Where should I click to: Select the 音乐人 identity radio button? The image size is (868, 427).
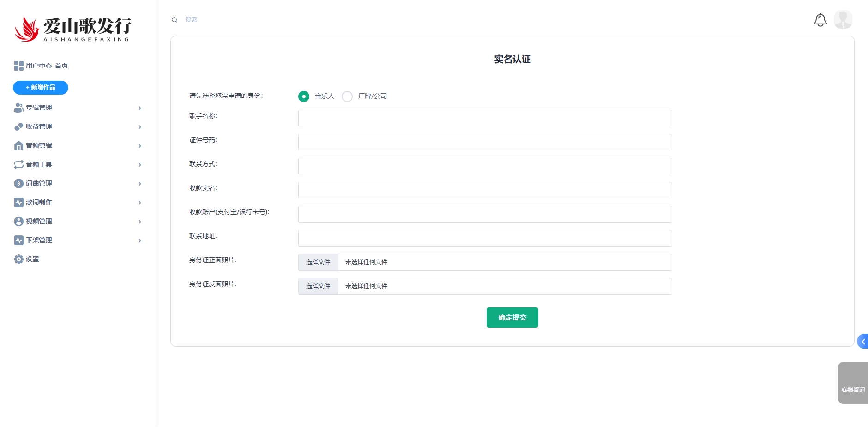(x=304, y=96)
